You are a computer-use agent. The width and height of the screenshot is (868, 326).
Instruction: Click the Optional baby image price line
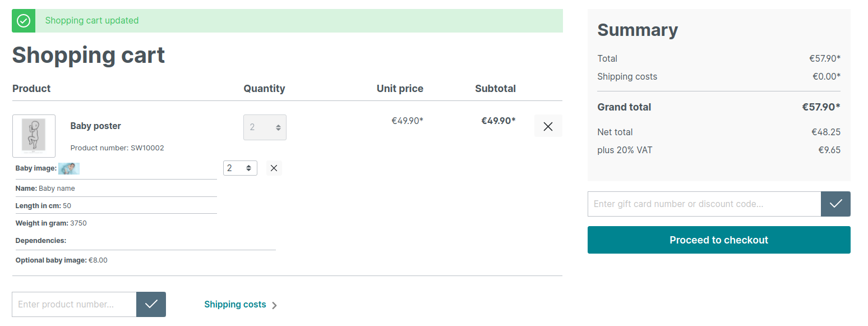61,260
